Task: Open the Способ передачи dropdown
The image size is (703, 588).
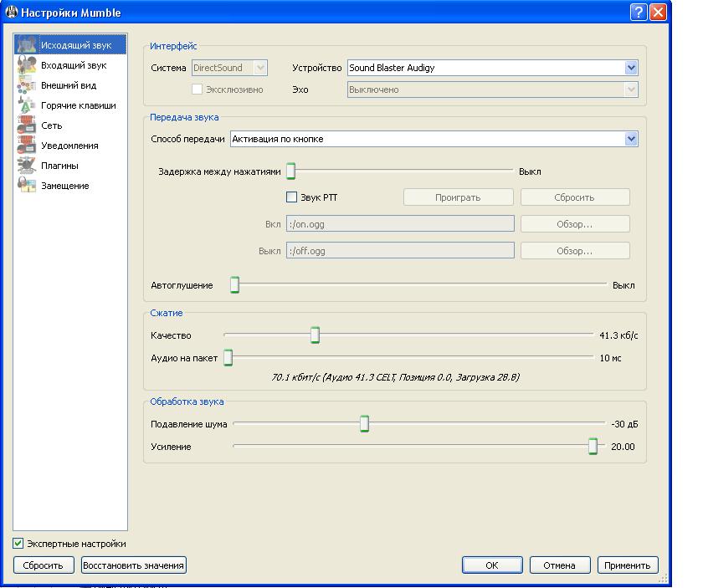Action: pos(631,140)
